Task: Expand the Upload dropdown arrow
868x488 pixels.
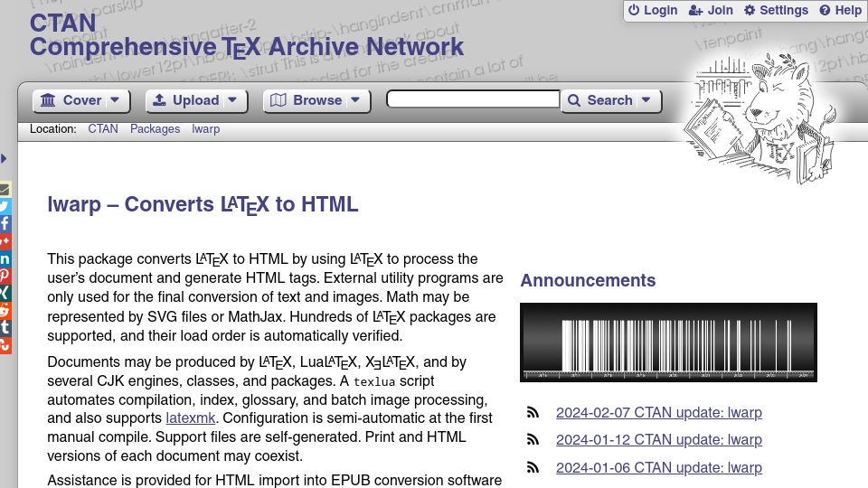Action: [232, 100]
